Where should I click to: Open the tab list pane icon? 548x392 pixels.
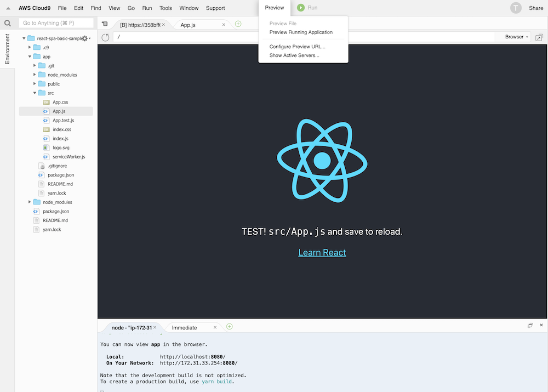click(x=105, y=24)
